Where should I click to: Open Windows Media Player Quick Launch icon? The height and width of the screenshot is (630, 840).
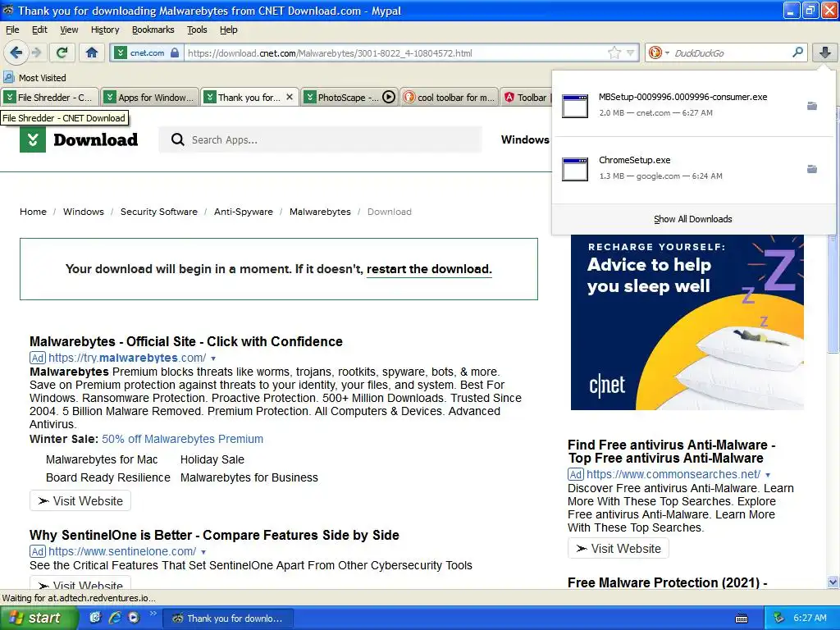pyautogui.click(x=134, y=618)
